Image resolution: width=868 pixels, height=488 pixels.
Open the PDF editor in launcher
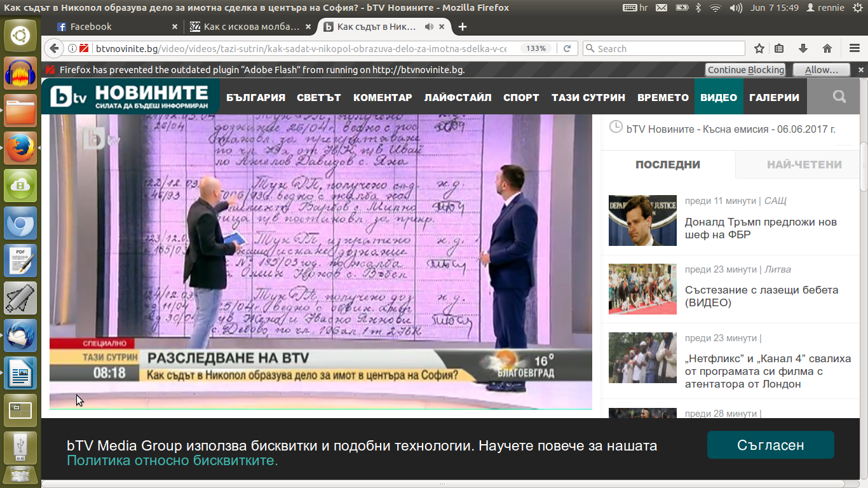click(x=20, y=261)
